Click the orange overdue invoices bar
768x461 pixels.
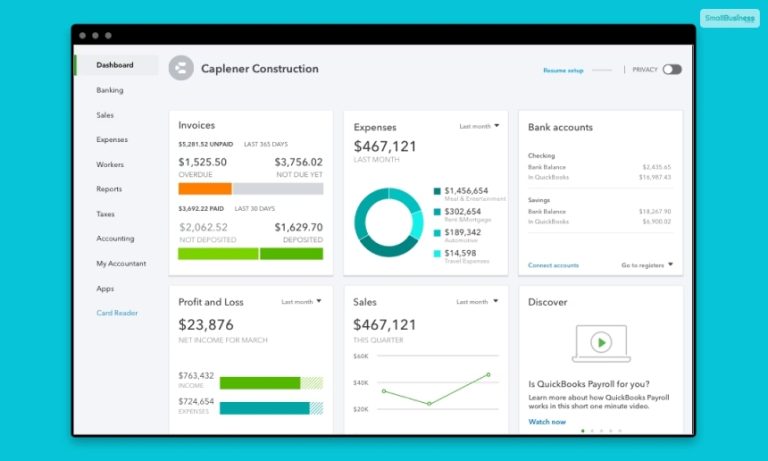pyautogui.click(x=204, y=188)
